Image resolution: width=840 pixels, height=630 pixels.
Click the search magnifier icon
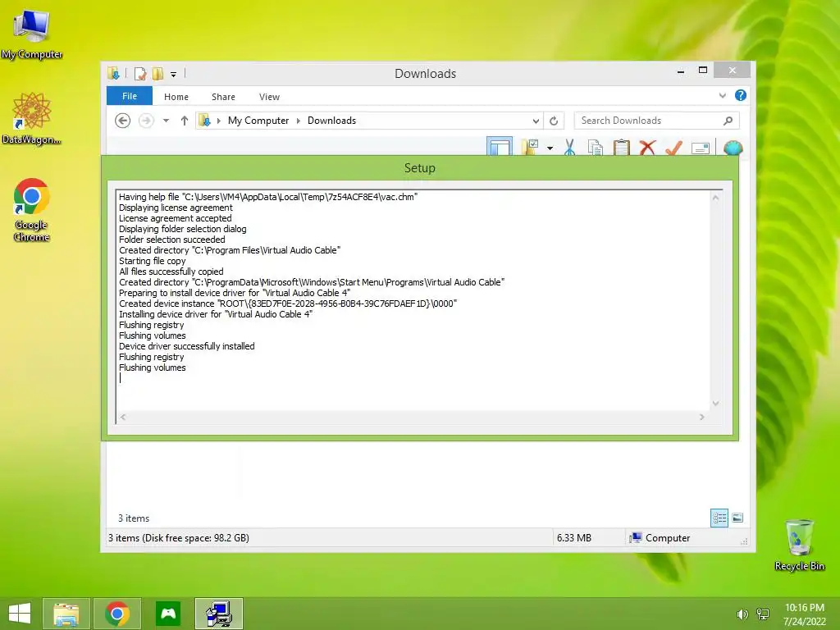coord(728,121)
